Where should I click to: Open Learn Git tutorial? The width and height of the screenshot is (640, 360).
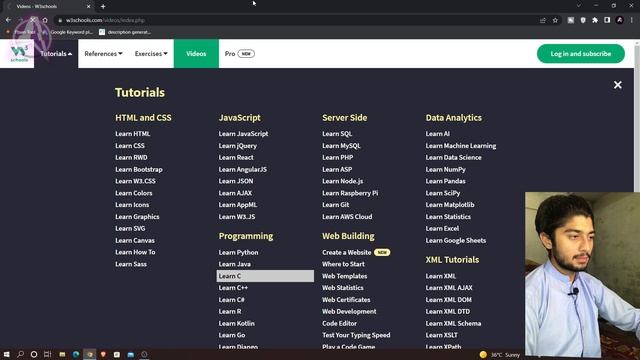[x=336, y=205]
